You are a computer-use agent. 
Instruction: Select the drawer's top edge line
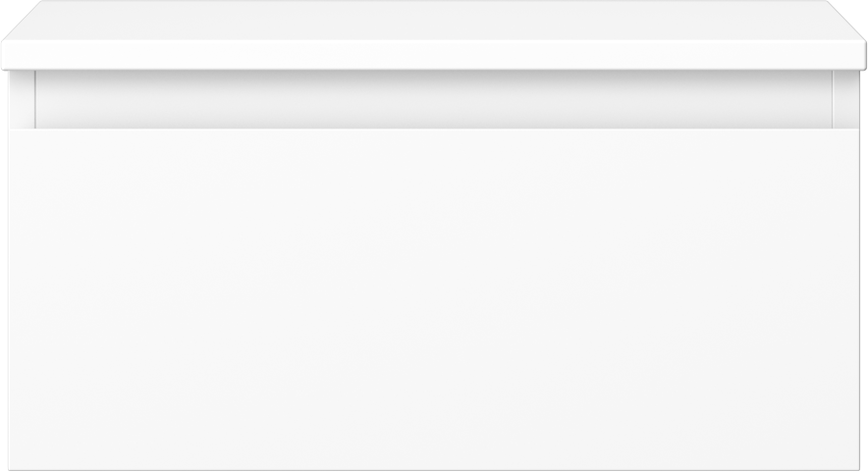[x=434, y=129]
